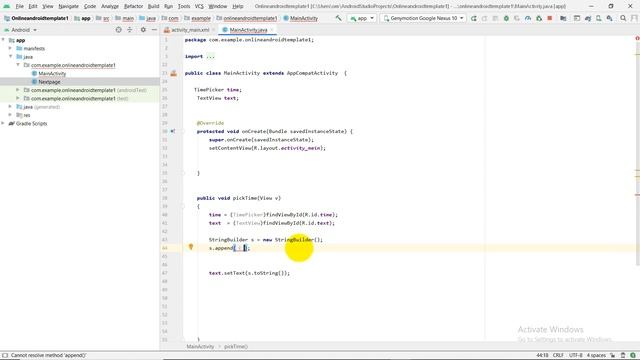Click the lock read-only status icon
The width and height of the screenshot is (640, 360).
click(613, 356)
